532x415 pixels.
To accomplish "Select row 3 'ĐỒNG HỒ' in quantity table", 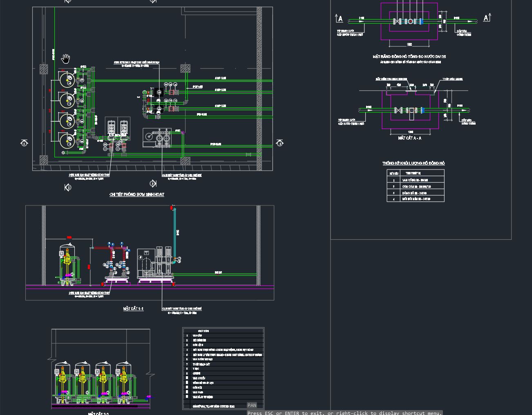I will coord(415,192).
